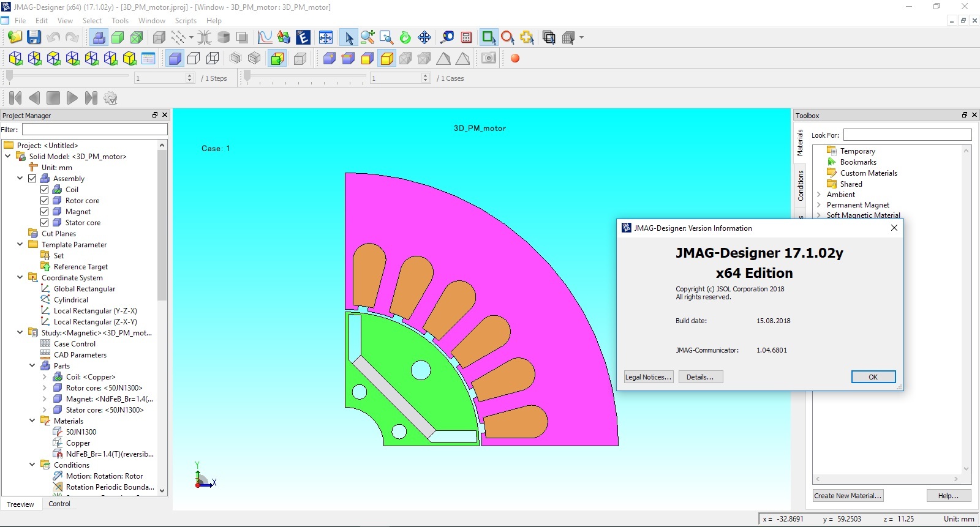The height and width of the screenshot is (527, 980).
Task: Select the blue pan arrows tool
Action: pyautogui.click(x=424, y=37)
